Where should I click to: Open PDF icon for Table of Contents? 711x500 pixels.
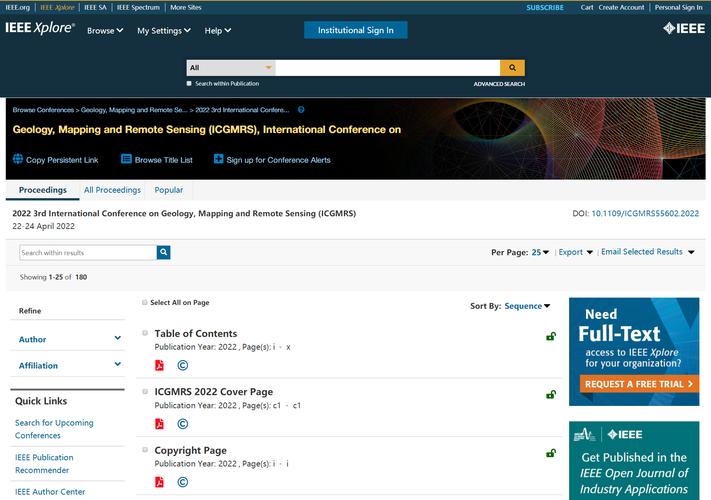pos(159,366)
